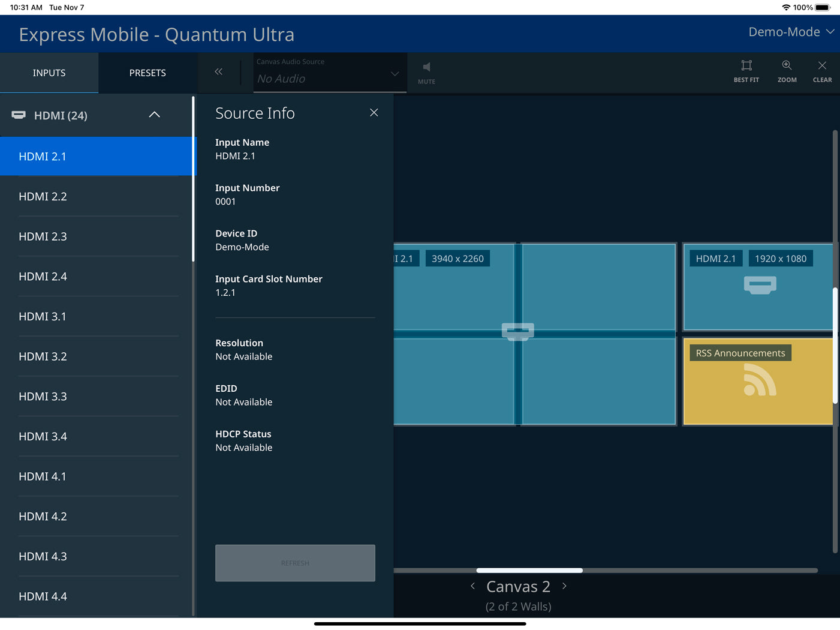Viewport: 840px width, 630px height.
Task: Mute the canvas audio speaker icon
Action: point(426,67)
